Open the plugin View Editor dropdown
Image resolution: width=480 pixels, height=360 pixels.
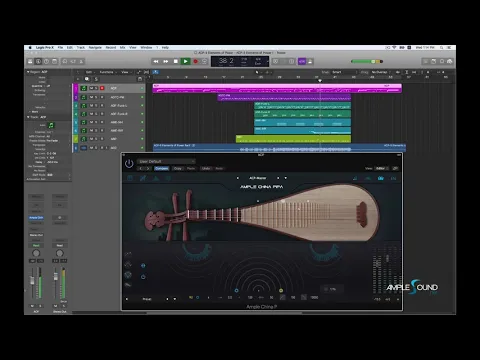click(381, 168)
